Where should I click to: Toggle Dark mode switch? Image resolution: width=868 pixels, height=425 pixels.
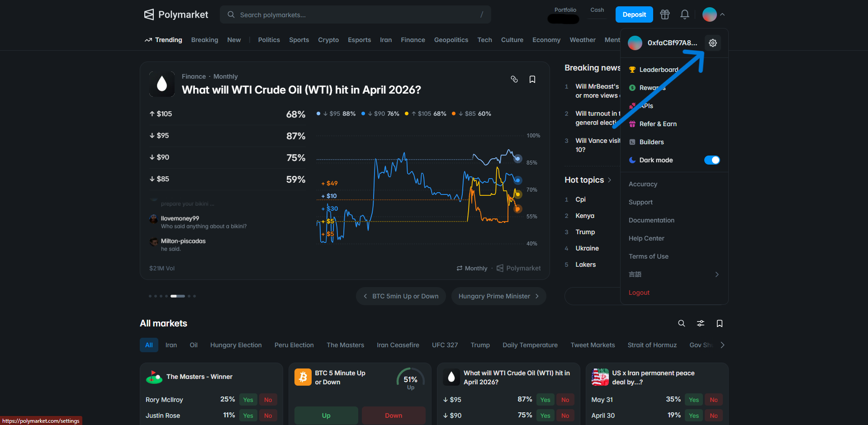click(x=712, y=160)
